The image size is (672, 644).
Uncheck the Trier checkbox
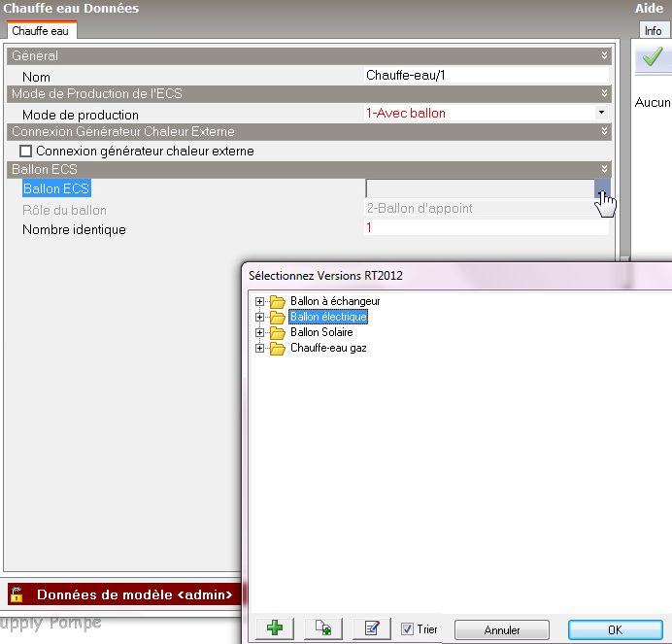click(407, 629)
